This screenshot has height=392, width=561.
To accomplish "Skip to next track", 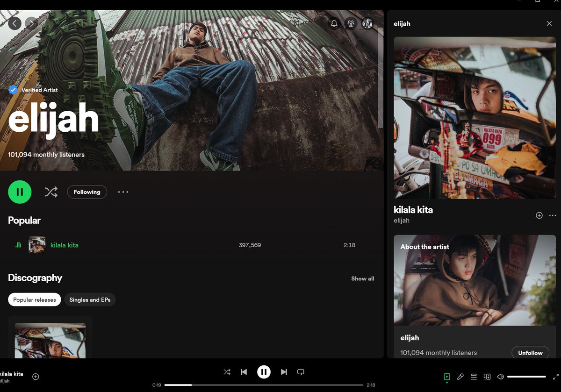I will [x=284, y=372].
